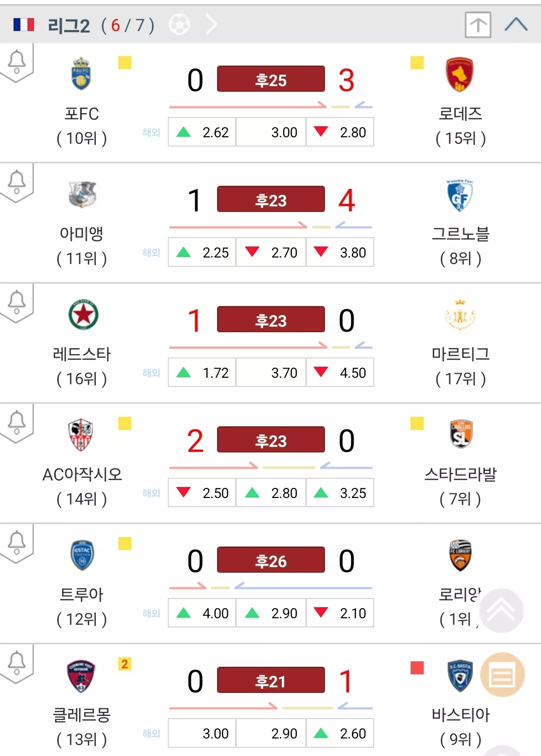
Task: Toggle notification bell for 아미앵 match
Action: tap(17, 182)
